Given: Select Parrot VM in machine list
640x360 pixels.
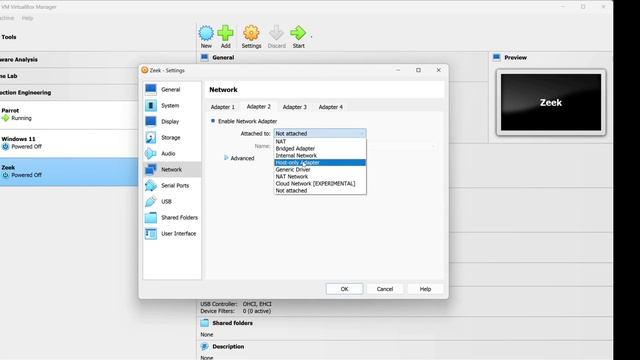Looking at the screenshot, I should tap(69, 115).
